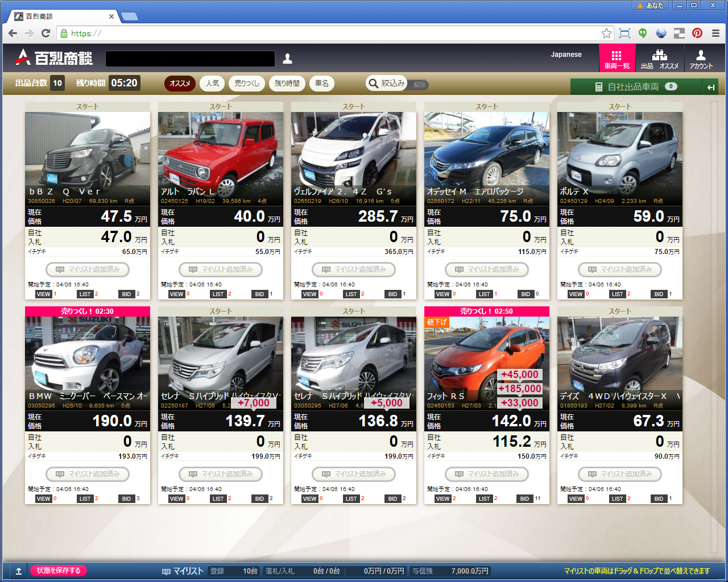Click the browser back arrow
728x582 pixels.
13,34
